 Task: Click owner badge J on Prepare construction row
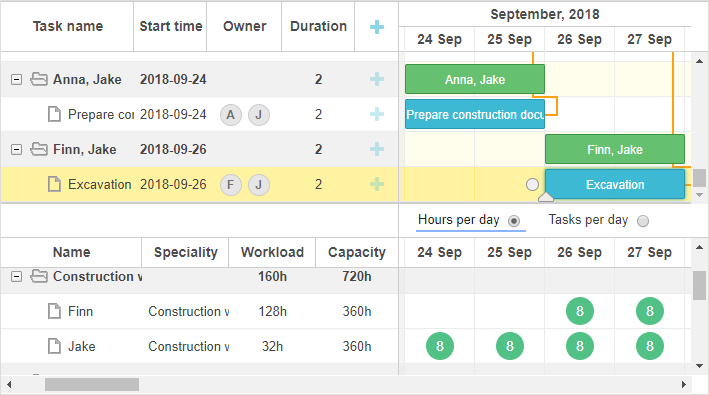tap(259, 115)
